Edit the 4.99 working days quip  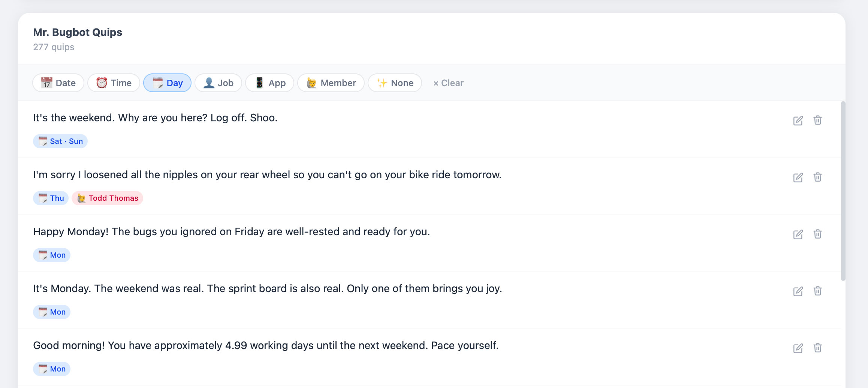pyautogui.click(x=798, y=348)
